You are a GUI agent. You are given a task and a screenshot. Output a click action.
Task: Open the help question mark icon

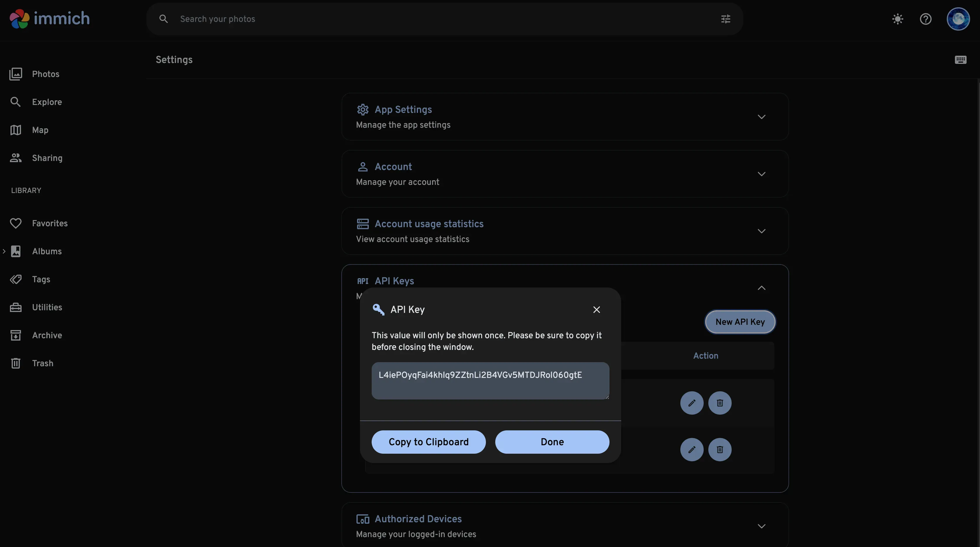[925, 19]
